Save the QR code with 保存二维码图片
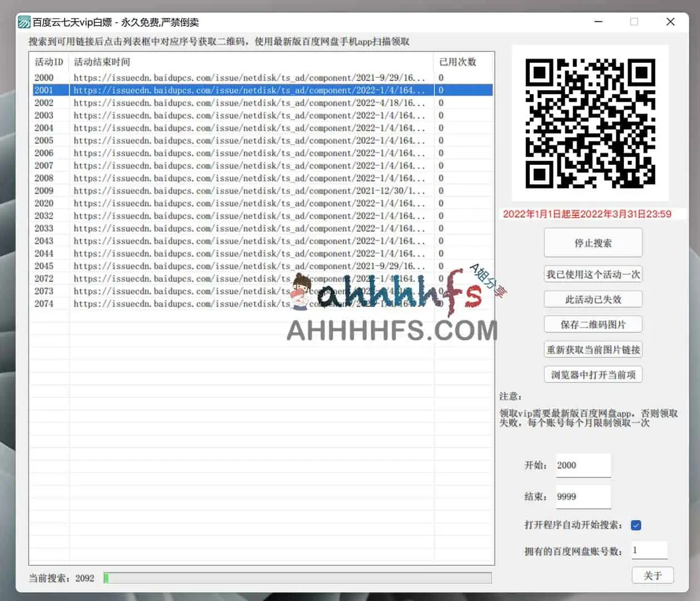Viewport: 700px width, 601px height. pyautogui.click(x=593, y=324)
